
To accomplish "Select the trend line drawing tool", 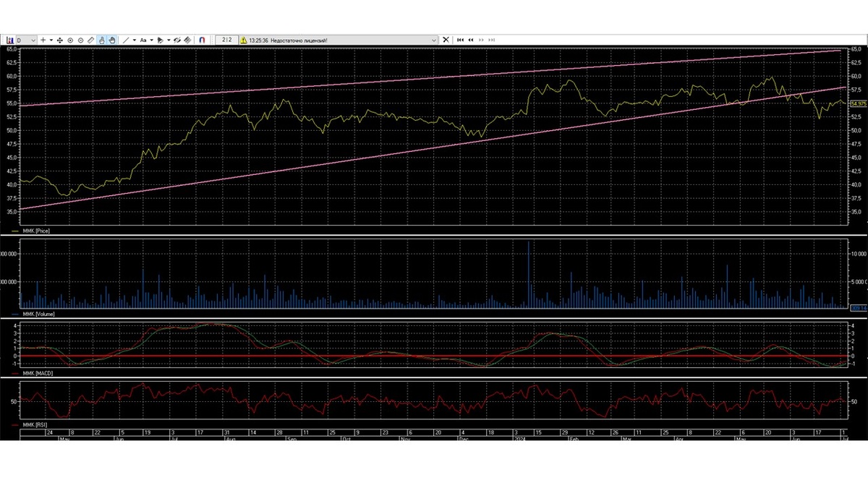I will [126, 40].
